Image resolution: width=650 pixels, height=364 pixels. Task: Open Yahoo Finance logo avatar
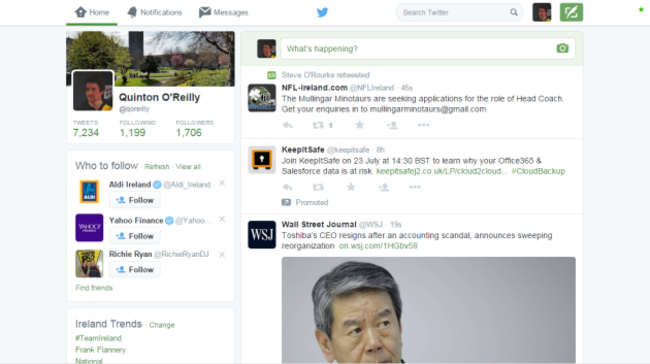[89, 228]
